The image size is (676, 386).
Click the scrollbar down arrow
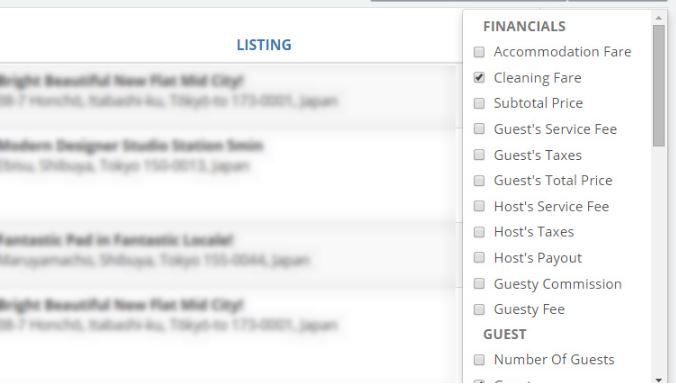(x=658, y=380)
